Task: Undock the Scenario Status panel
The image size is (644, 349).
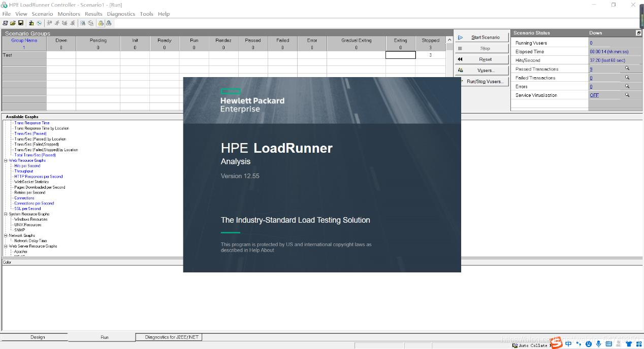Action: (638, 33)
